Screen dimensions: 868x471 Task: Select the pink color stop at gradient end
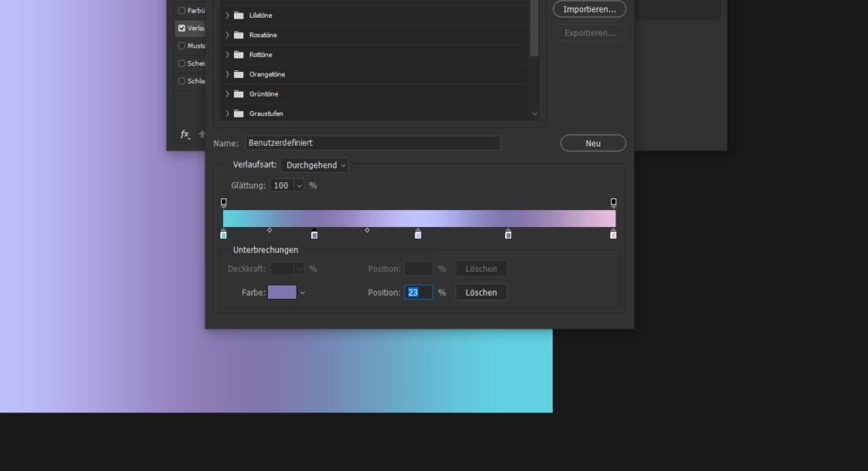[613, 235]
